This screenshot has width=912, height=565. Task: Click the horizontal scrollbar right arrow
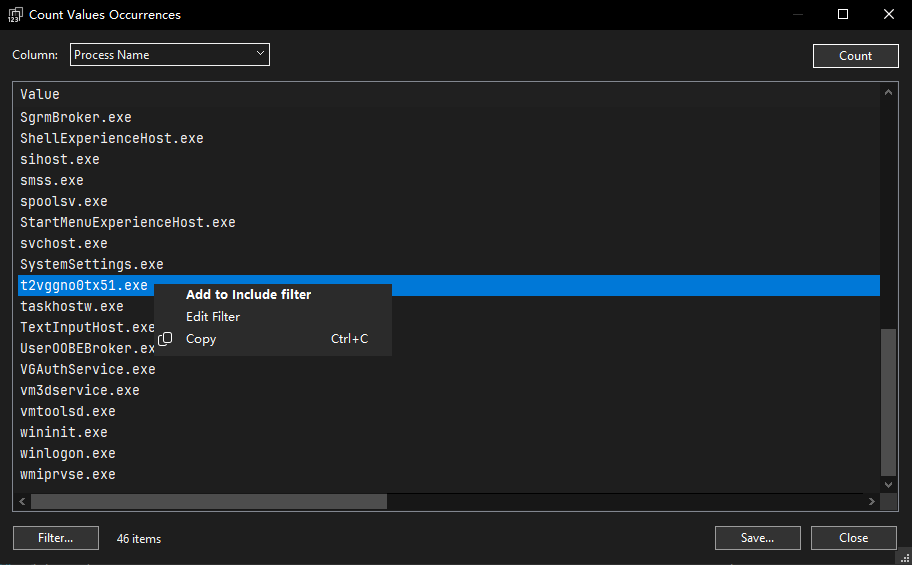tap(872, 502)
